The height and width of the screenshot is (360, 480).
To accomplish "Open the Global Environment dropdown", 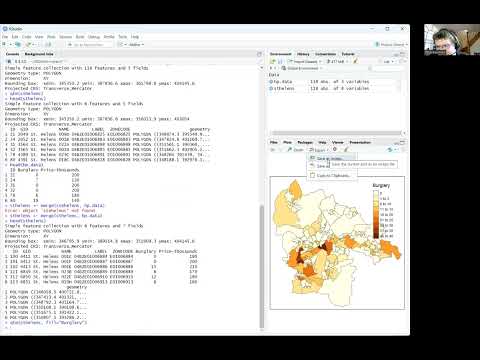I will [302, 68].
